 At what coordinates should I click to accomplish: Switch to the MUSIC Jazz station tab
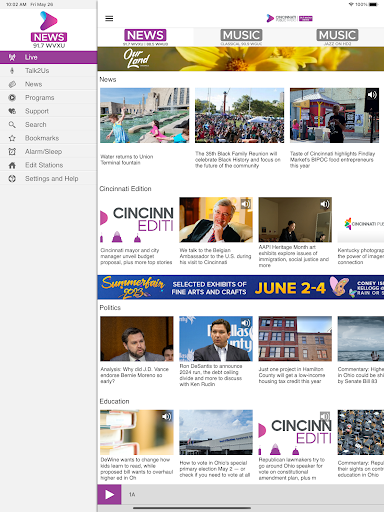pyautogui.click(x=337, y=37)
